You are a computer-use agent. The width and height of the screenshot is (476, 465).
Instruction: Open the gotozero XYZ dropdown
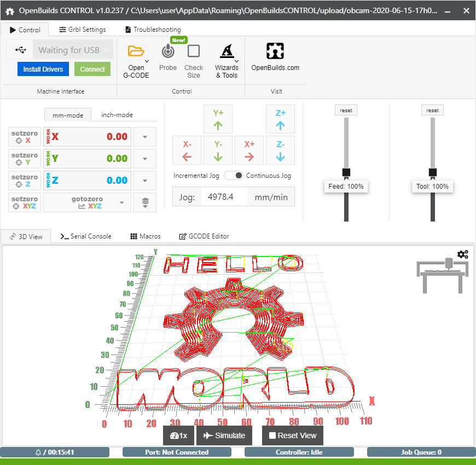coord(120,202)
